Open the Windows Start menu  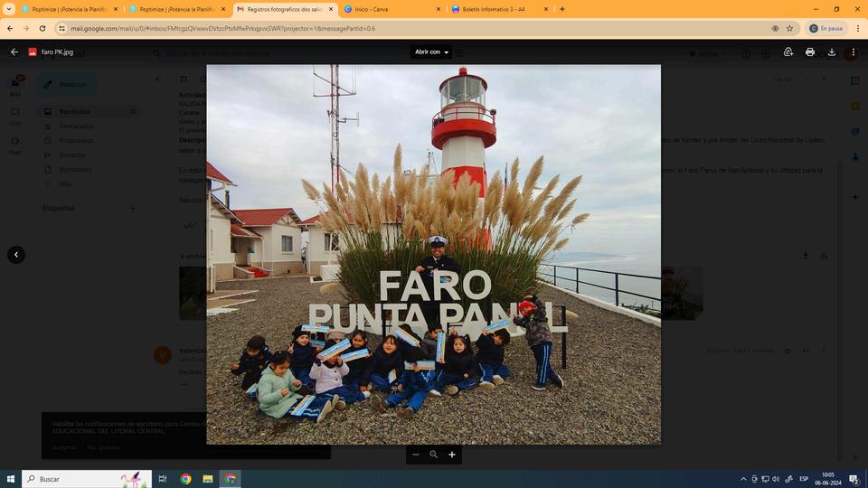point(11,479)
